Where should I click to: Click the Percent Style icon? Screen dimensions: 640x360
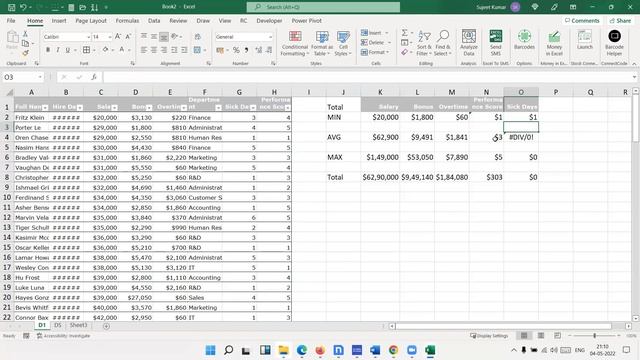[x=236, y=50]
